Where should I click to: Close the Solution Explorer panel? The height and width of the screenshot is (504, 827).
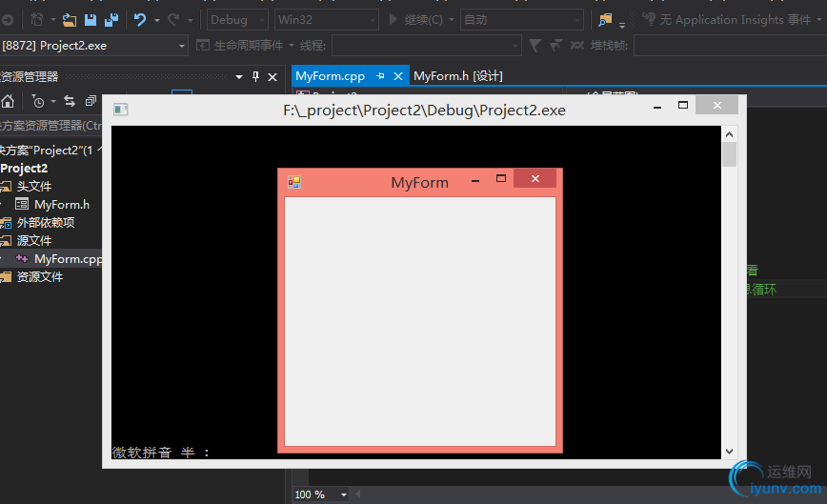click(272, 77)
